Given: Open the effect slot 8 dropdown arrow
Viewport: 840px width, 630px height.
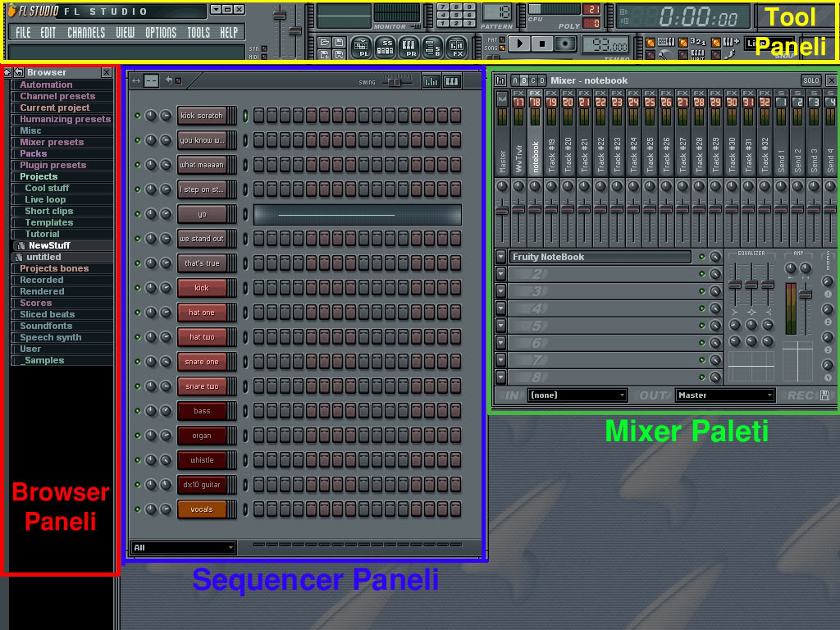Looking at the screenshot, I should (x=500, y=377).
